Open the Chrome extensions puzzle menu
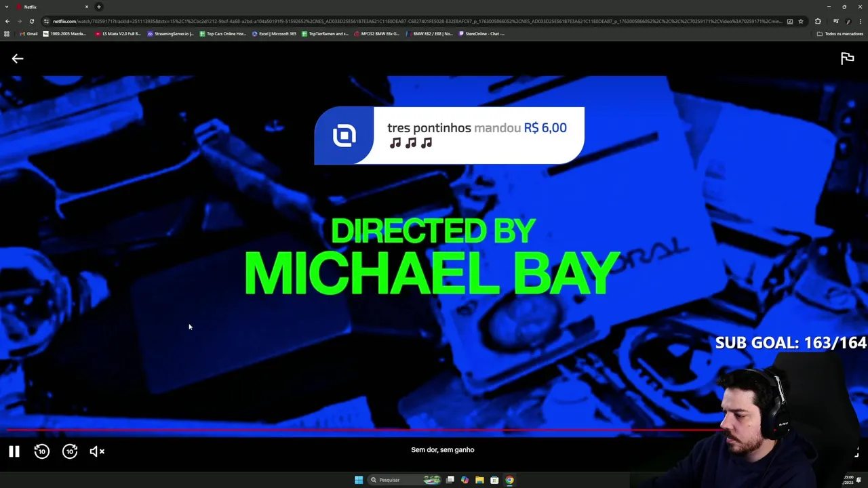868x488 pixels. tap(818, 21)
